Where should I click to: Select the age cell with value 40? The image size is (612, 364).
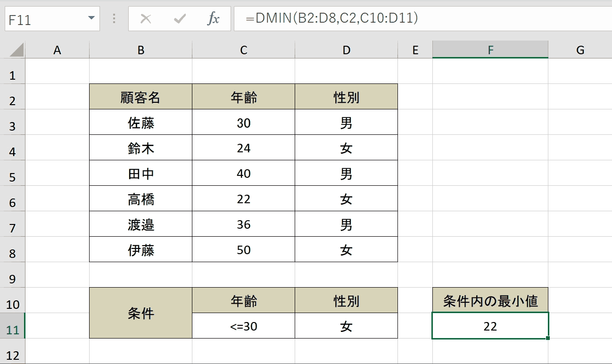coord(244,173)
